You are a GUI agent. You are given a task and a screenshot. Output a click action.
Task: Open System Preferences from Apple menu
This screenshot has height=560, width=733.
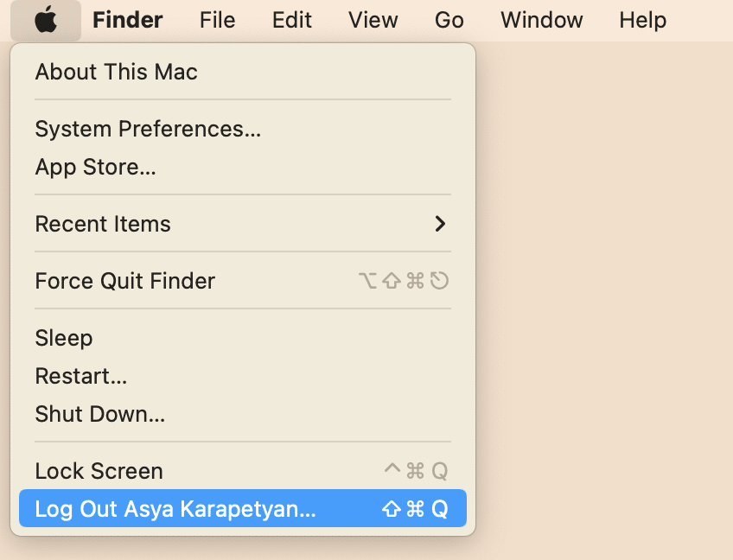point(148,129)
